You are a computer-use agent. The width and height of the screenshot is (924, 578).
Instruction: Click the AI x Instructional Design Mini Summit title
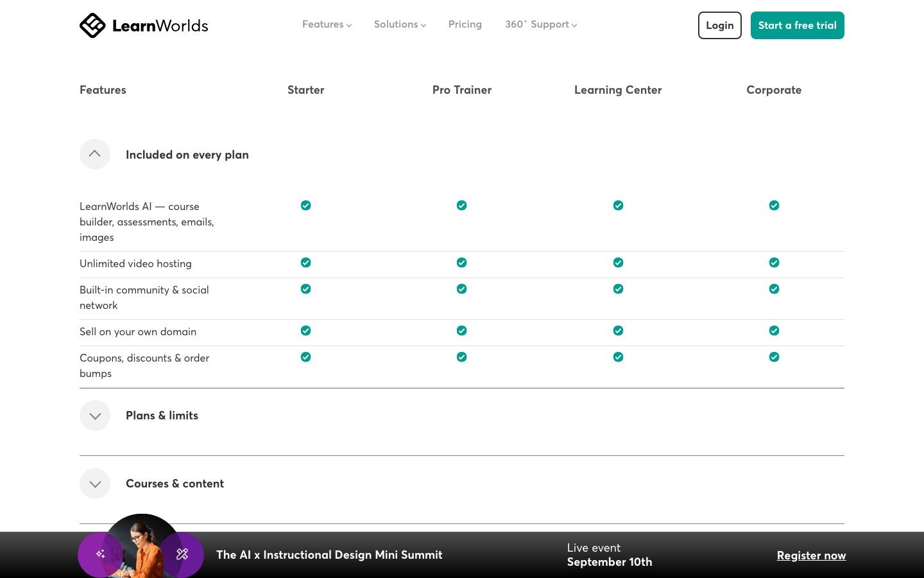point(329,555)
